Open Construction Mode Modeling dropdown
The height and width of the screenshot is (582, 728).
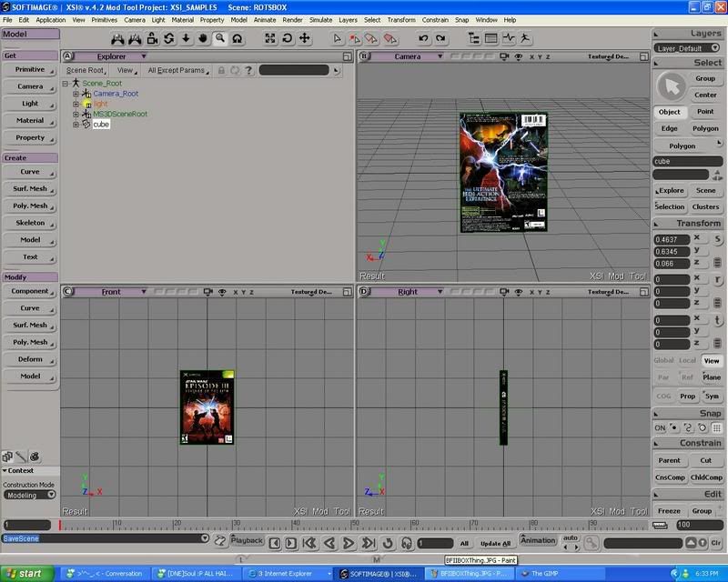(x=52, y=495)
